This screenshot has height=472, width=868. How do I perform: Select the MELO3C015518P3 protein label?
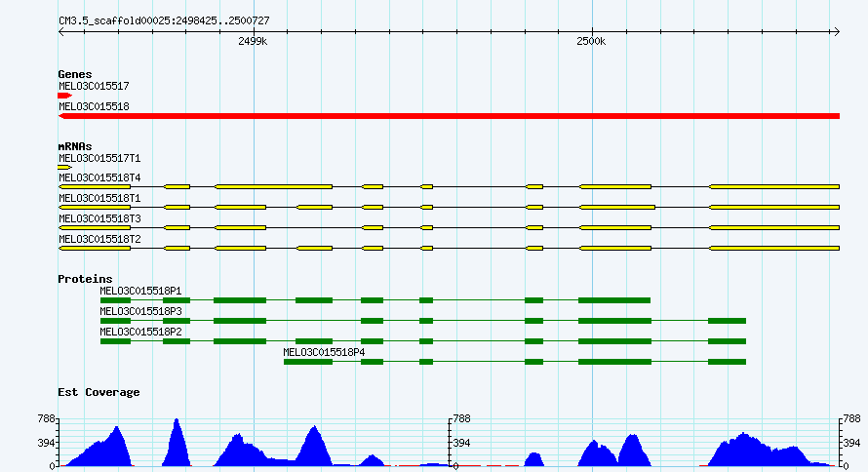pos(140,311)
